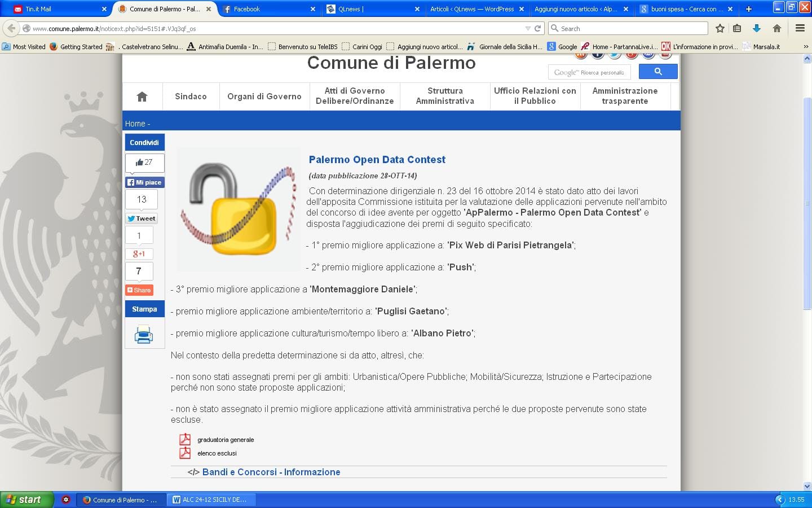Click the orange Share button

pos(139,290)
